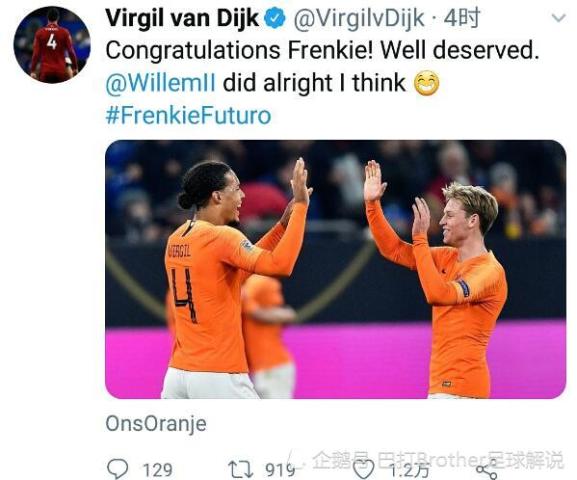Open the attached high-five photo
577x480 pixels.
[335, 269]
